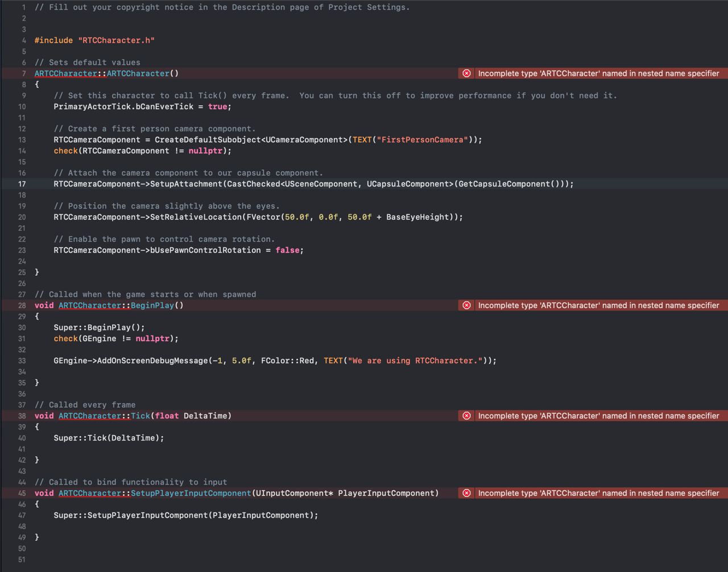Click the error icon on BeginPlay line 28
The image size is (728, 572).
pyautogui.click(x=466, y=305)
